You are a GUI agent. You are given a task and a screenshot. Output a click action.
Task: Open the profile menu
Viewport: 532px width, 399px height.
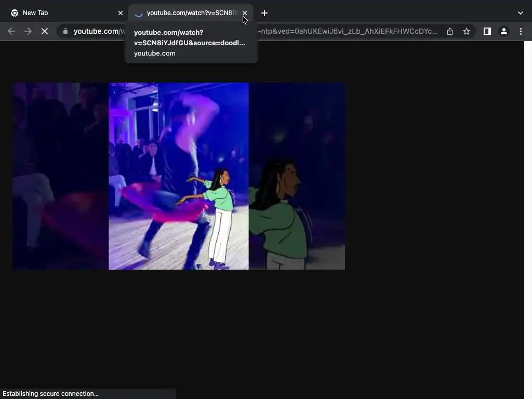(504, 31)
